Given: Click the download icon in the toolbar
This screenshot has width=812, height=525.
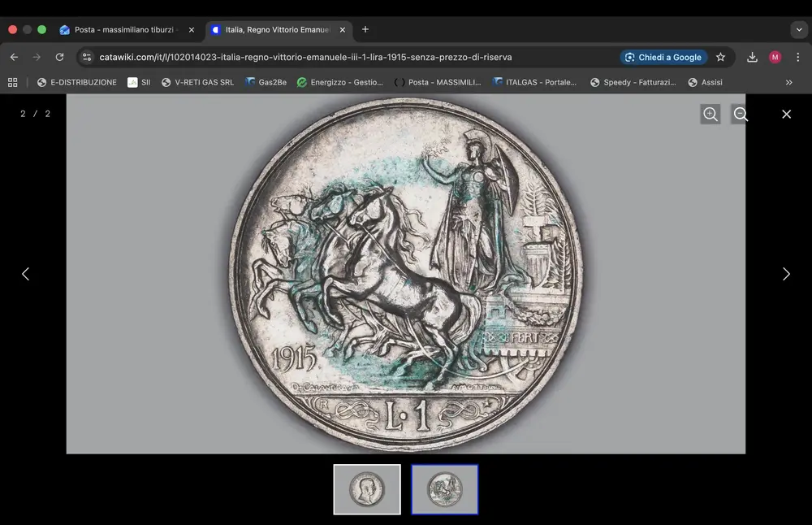Looking at the screenshot, I should point(752,57).
